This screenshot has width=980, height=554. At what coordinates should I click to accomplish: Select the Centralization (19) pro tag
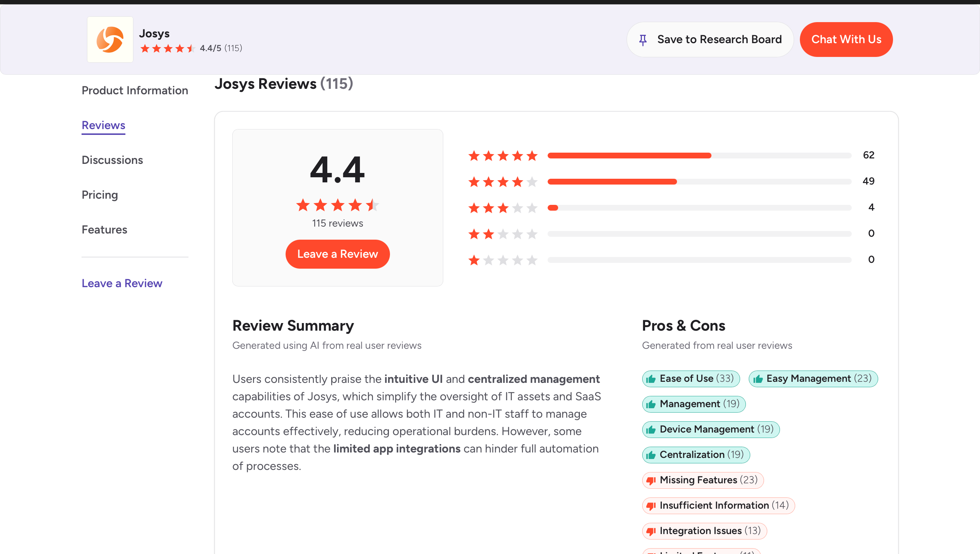coord(696,455)
